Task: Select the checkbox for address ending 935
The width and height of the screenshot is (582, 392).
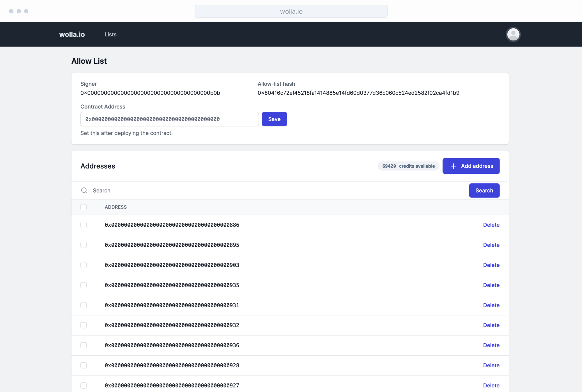Action: click(x=84, y=285)
